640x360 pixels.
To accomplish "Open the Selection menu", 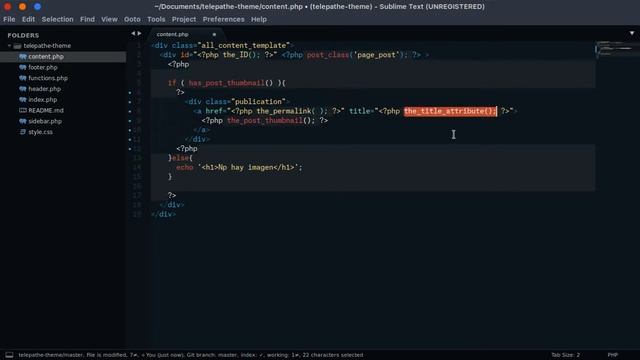I will [58, 19].
